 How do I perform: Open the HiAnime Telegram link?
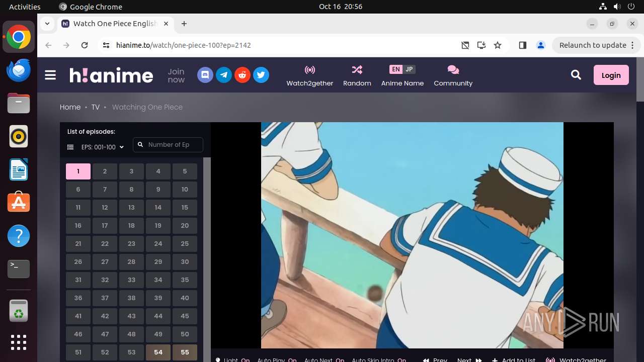[x=224, y=75]
